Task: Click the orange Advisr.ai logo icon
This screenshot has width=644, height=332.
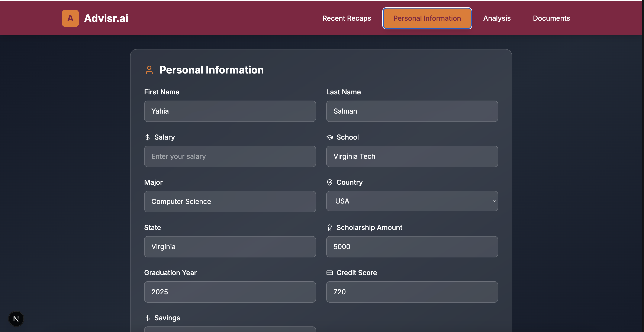Action: pyautogui.click(x=70, y=18)
